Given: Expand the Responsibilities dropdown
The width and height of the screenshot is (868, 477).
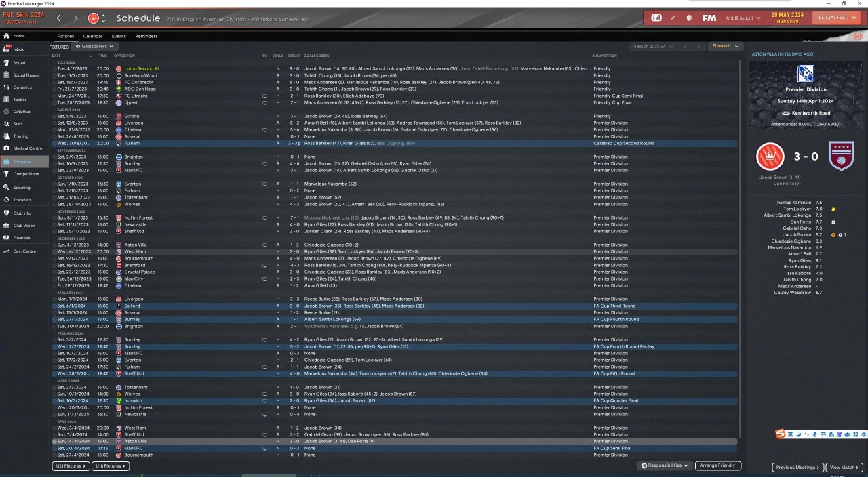Looking at the screenshot, I should (x=665, y=465).
